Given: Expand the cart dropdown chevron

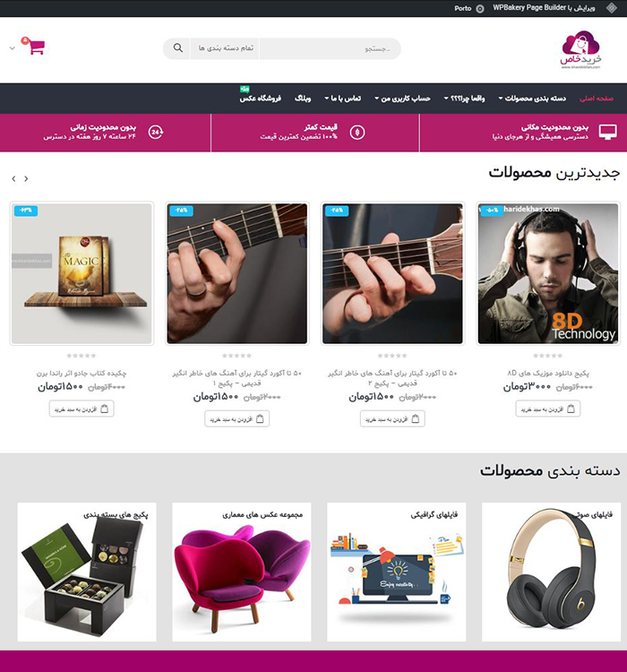Looking at the screenshot, I should click(13, 48).
